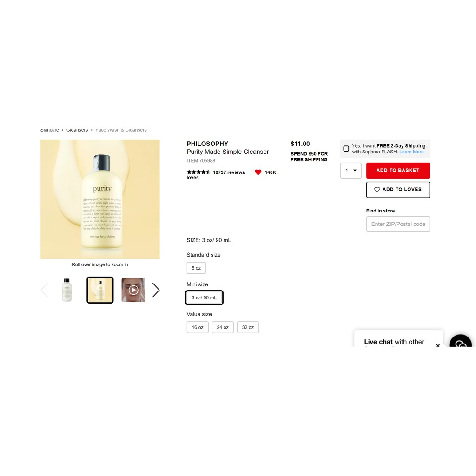476x476 pixels.
Task: Click the ZIP/Postal code field
Action: pos(398,224)
